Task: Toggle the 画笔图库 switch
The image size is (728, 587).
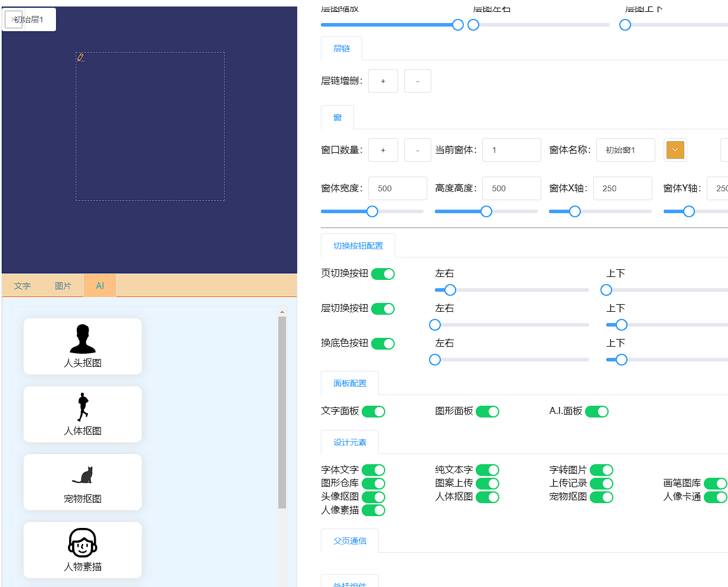Action: [x=716, y=484]
